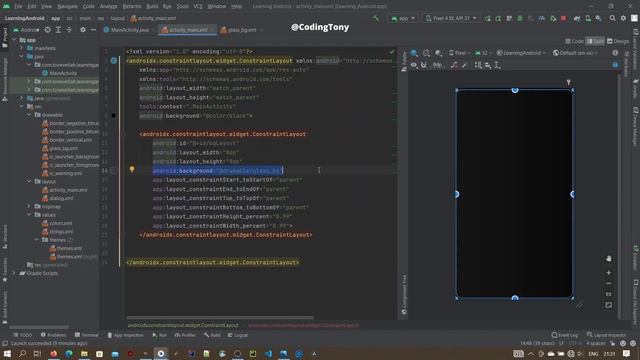Hide the Project panel with minus icon
Viewport: 640px width, 360px height.
pos(93,30)
